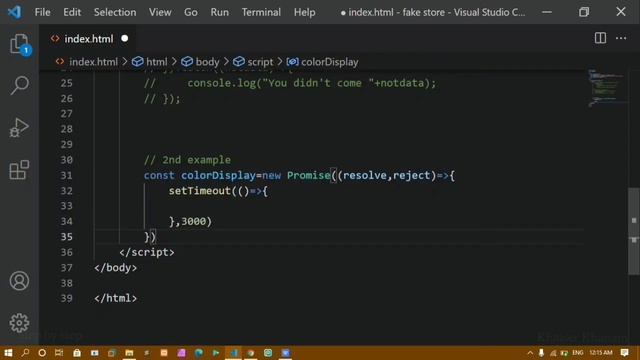640x360 pixels.
Task: Click setTimeout on line 32
Action: point(200,191)
